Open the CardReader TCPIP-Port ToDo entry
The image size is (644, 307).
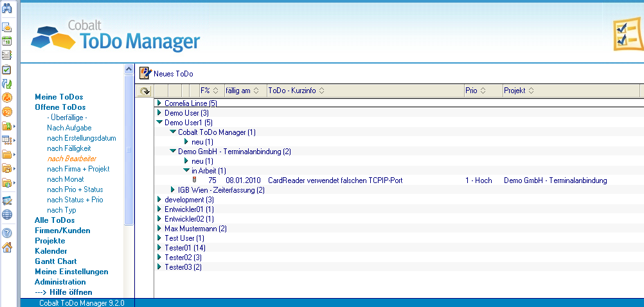[x=335, y=180]
